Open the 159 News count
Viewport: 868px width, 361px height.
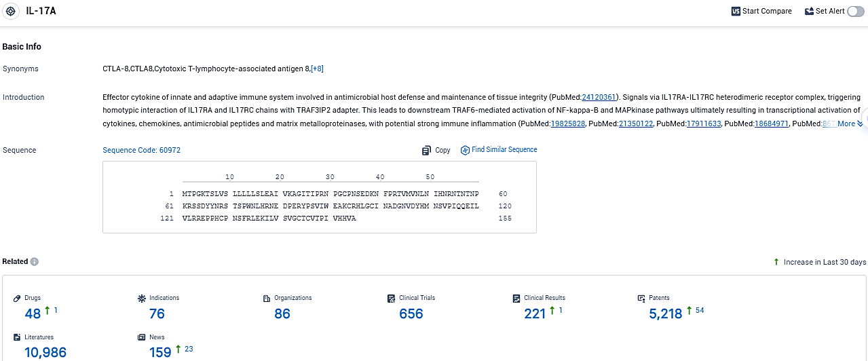pos(160,352)
